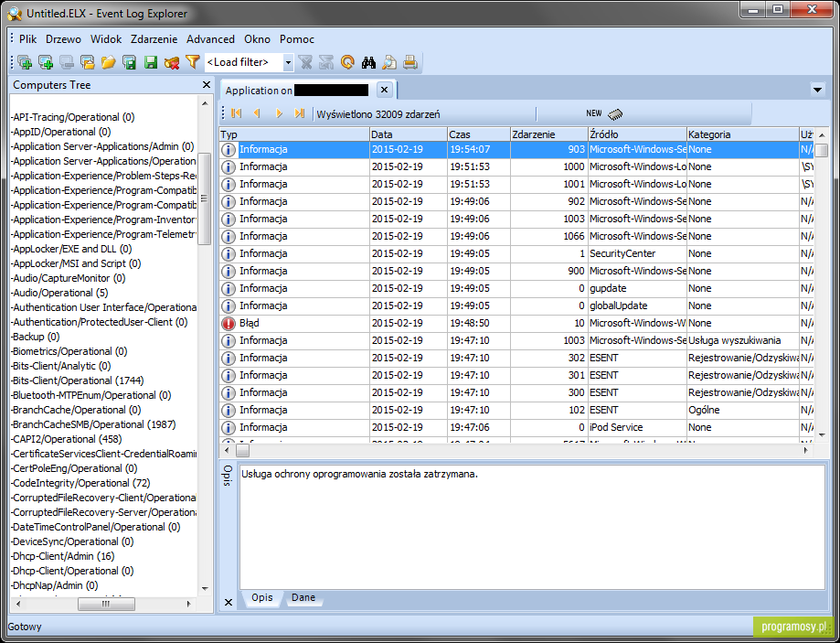The width and height of the screenshot is (840, 643).
Task: Open the Drzewo menu
Action: (63, 39)
